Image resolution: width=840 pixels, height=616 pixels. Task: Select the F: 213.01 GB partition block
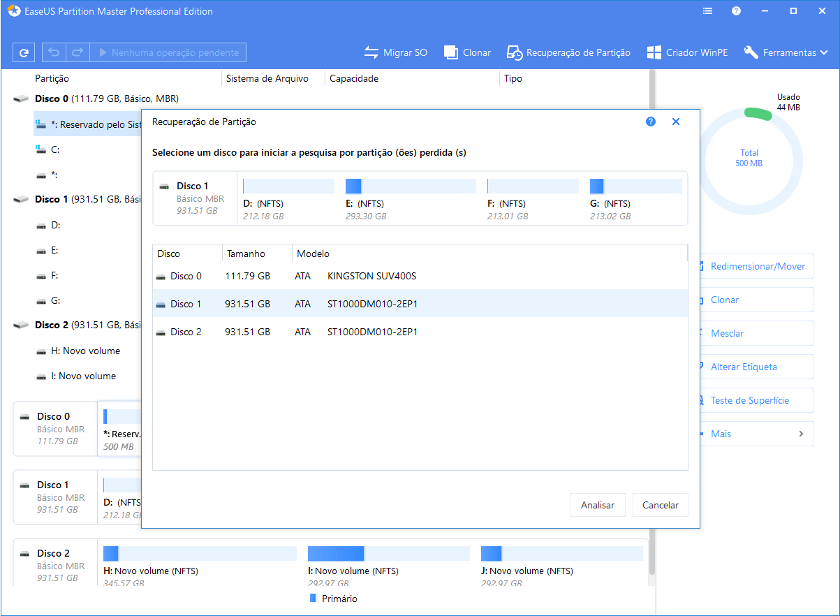[x=533, y=199]
